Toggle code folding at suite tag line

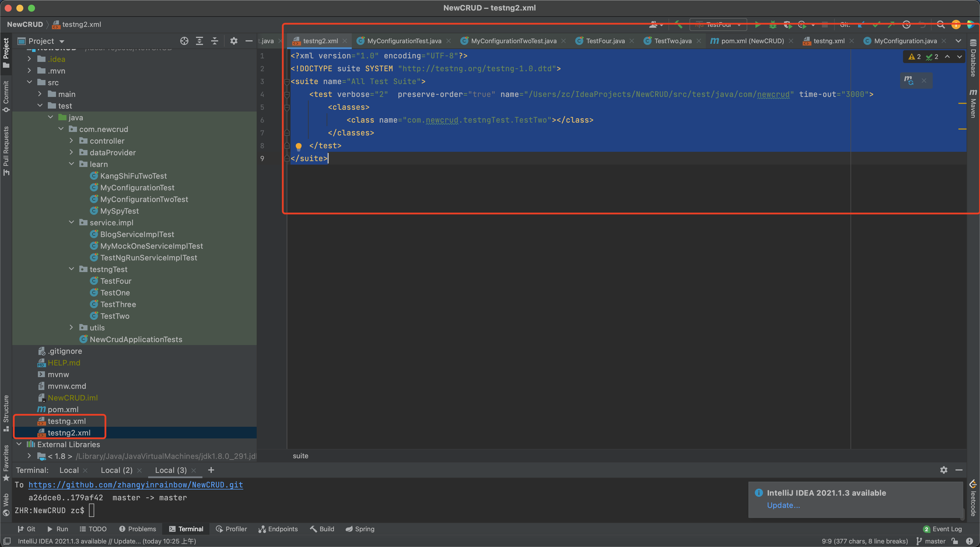click(287, 81)
